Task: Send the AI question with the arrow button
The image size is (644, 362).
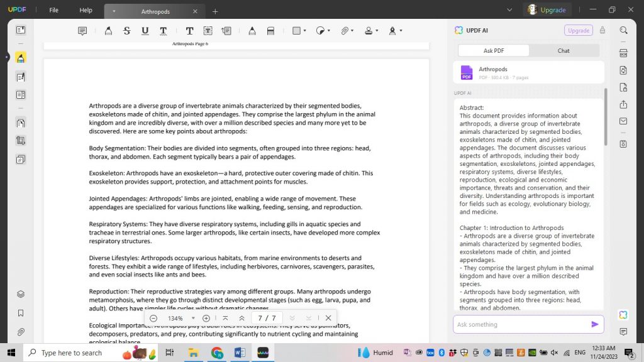Action: 594,324
